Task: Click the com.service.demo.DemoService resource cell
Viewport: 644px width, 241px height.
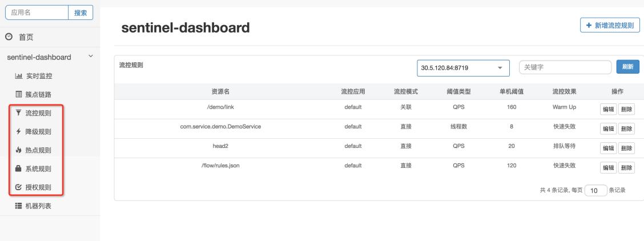Action: click(x=220, y=126)
